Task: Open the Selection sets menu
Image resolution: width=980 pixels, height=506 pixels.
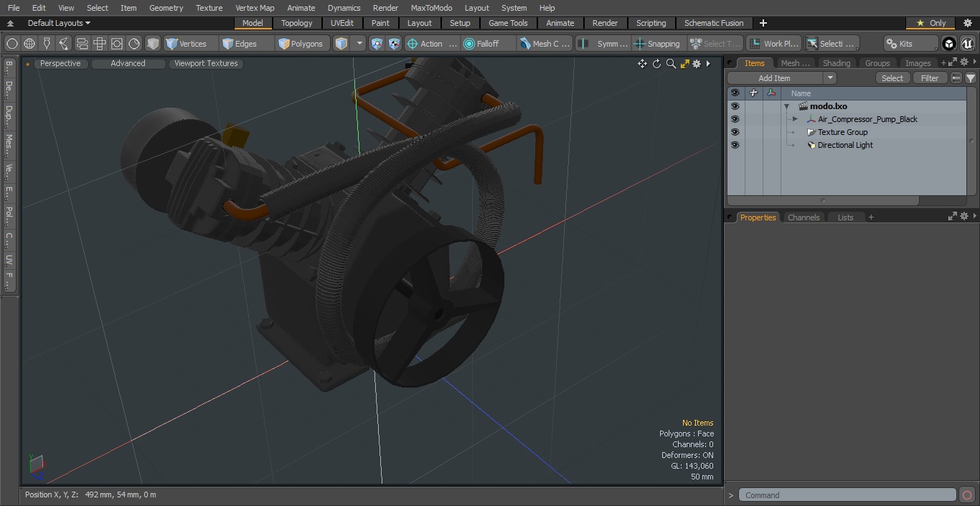Action: coord(831,44)
